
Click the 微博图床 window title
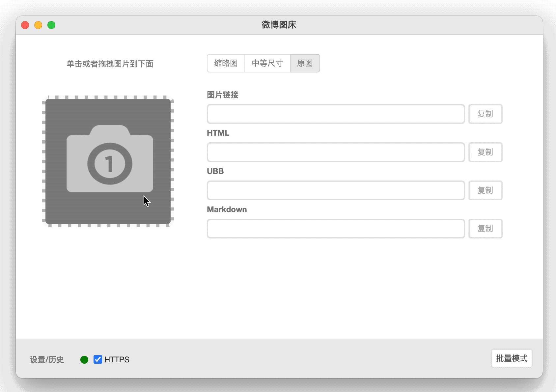point(279,25)
